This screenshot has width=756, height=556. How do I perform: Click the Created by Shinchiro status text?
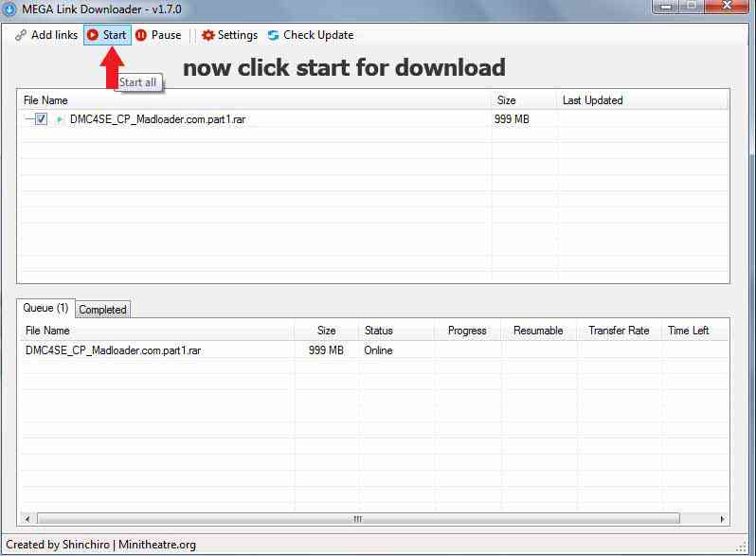pos(100,545)
